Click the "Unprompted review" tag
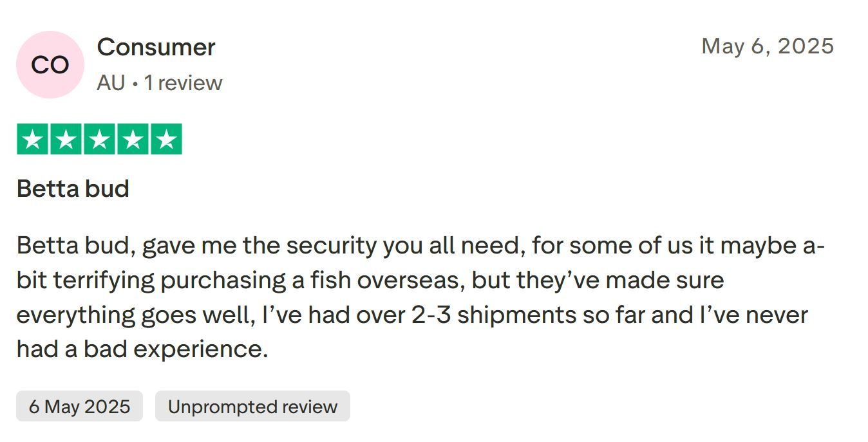 (252, 407)
